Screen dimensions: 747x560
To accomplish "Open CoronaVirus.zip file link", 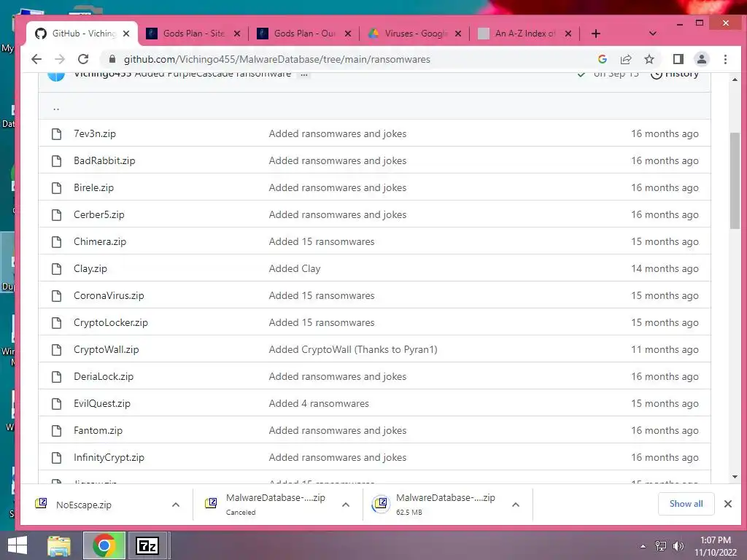I will coord(109,296).
